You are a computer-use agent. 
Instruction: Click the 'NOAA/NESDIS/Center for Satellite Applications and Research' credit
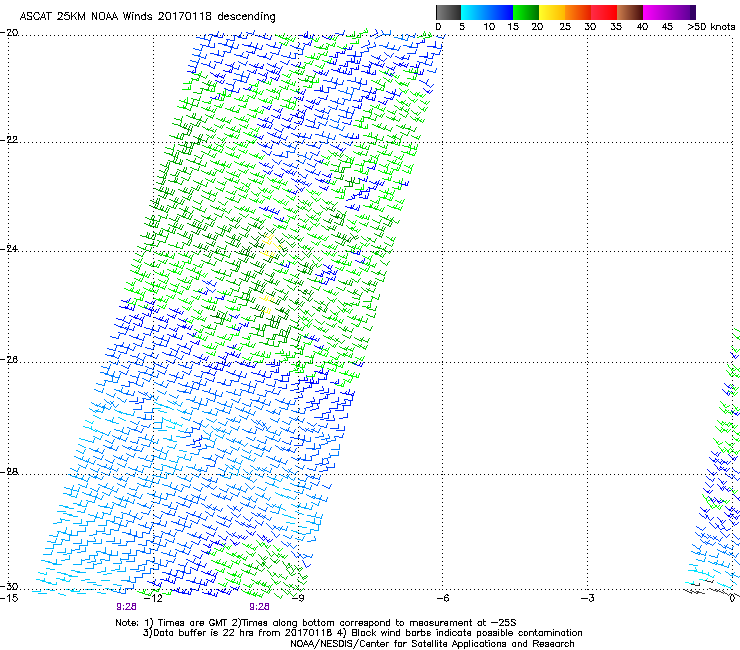point(432,643)
